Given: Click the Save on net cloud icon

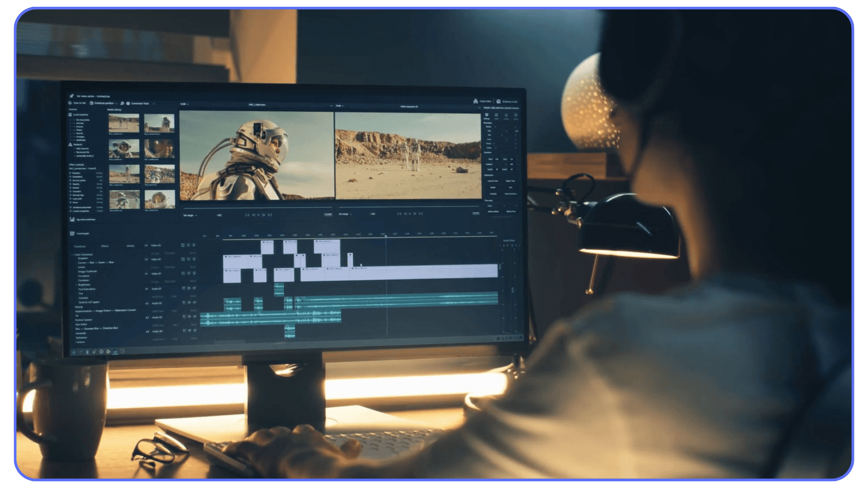Looking at the screenshot, I should 70,103.
